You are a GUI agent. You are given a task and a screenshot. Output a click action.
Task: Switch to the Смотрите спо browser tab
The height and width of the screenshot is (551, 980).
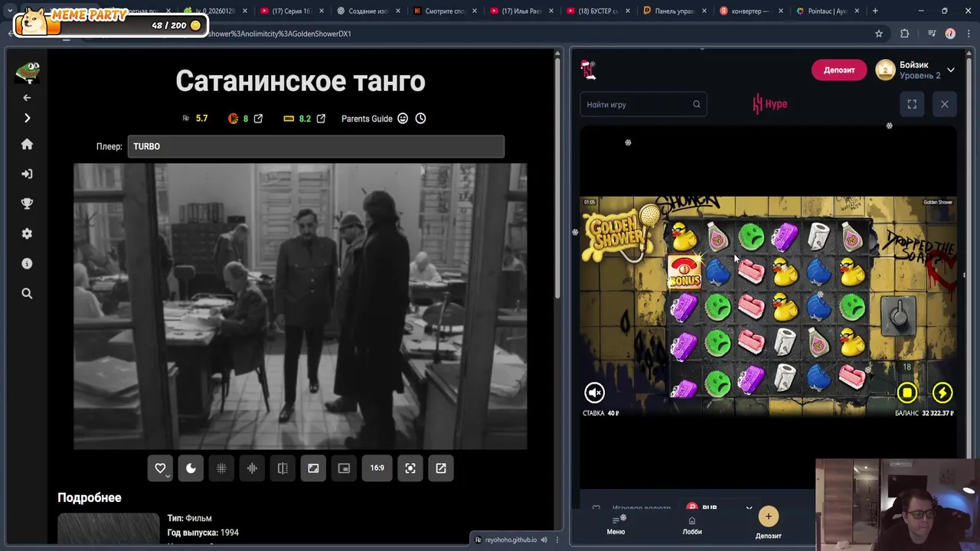(x=444, y=11)
